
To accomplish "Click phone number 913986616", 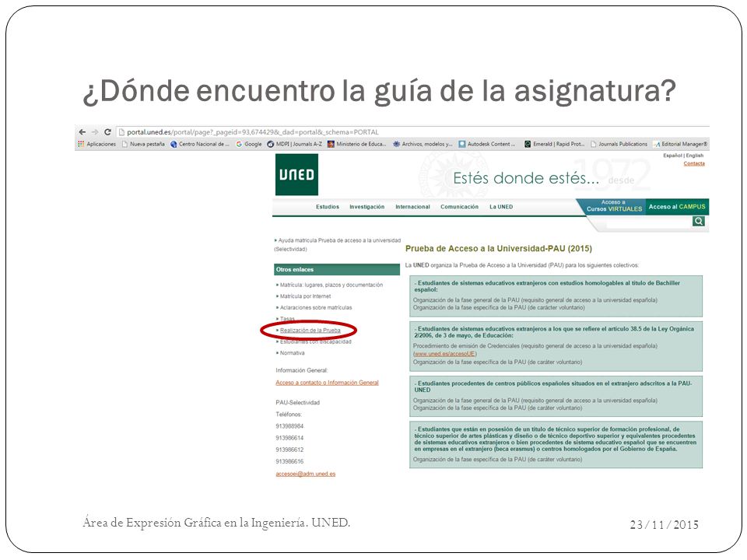I will tap(289, 461).
